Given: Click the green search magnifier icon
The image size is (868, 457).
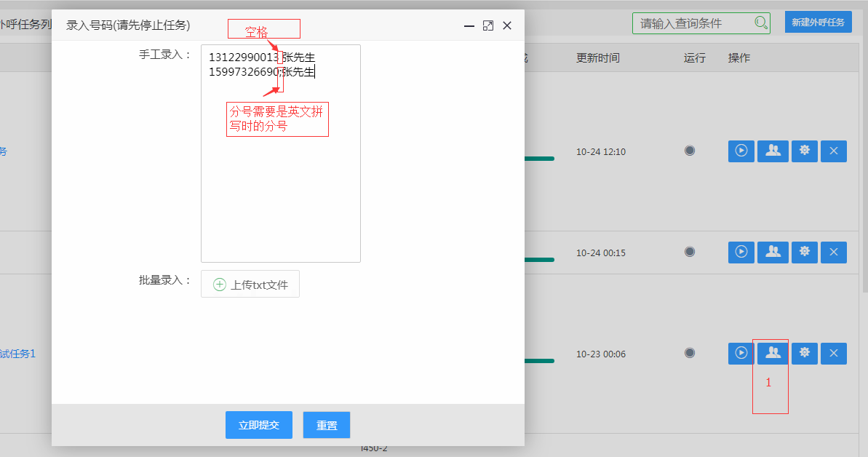Looking at the screenshot, I should click(x=760, y=23).
